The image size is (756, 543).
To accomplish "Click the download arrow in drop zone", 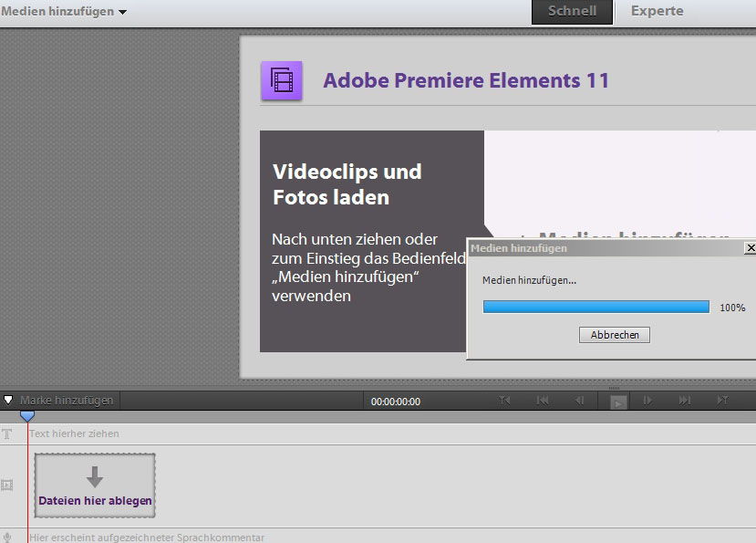I will (95, 477).
